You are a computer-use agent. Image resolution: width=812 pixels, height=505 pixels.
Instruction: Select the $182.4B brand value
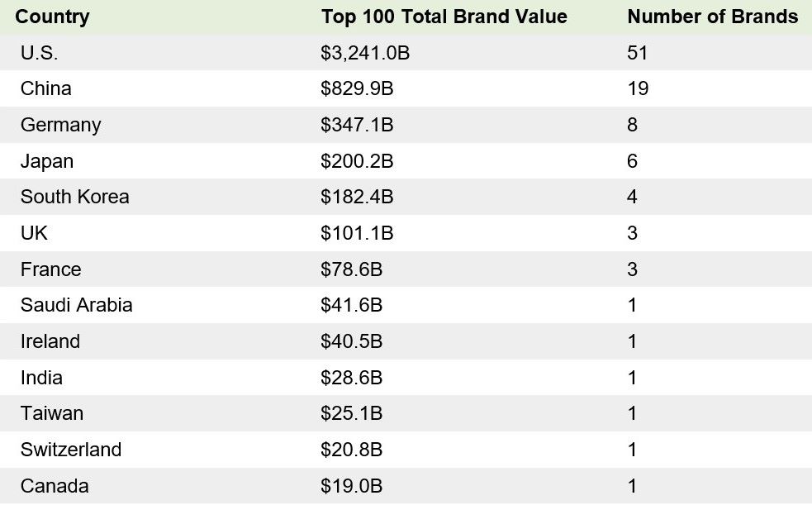357,197
